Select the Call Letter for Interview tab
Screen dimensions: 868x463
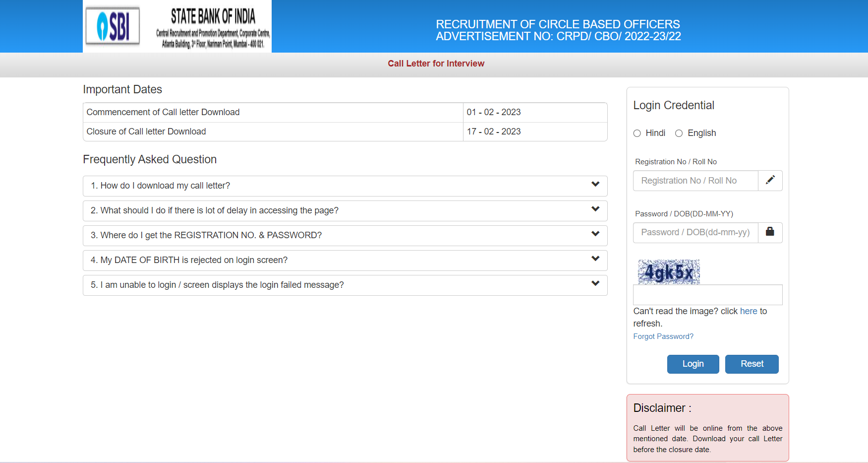(x=436, y=64)
